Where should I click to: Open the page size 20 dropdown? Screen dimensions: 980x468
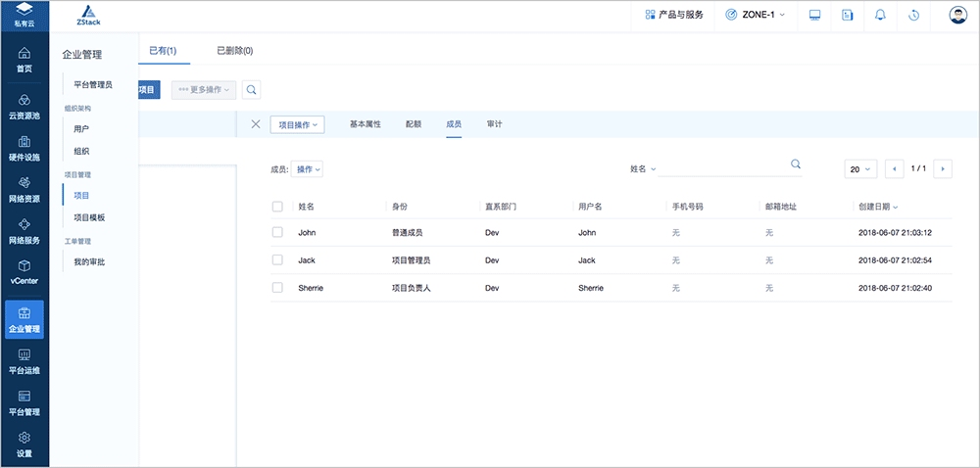pyautogui.click(x=860, y=169)
